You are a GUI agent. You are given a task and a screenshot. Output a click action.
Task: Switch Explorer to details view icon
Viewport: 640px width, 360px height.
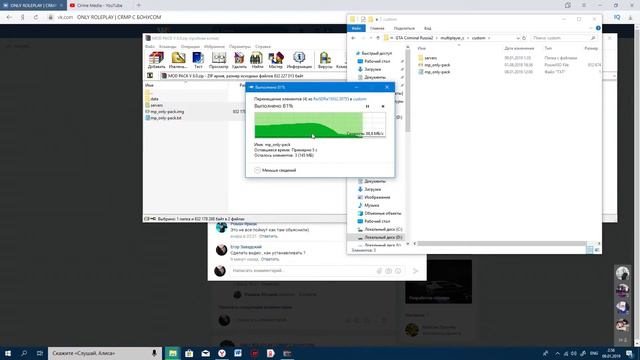[590, 249]
